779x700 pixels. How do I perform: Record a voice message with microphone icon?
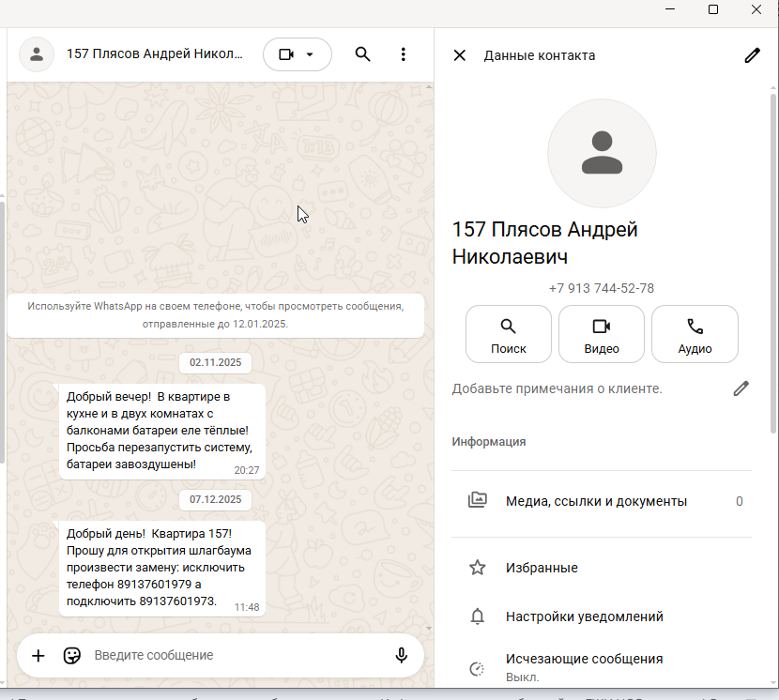click(402, 656)
